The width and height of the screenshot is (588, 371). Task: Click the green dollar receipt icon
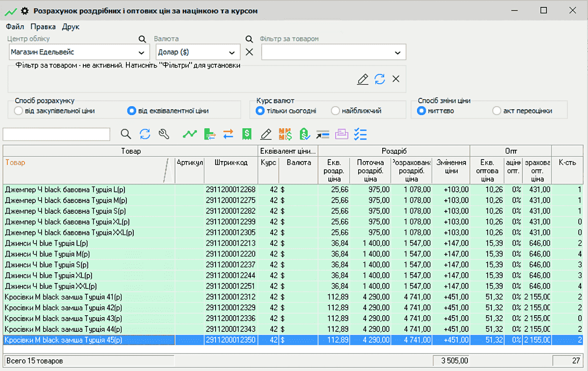point(247,134)
